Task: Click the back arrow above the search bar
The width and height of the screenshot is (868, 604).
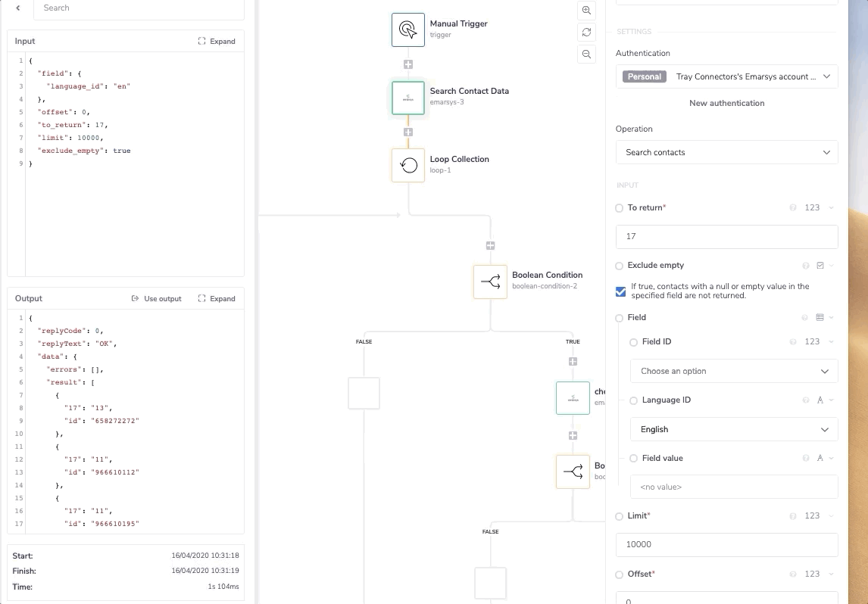Action: coord(17,8)
